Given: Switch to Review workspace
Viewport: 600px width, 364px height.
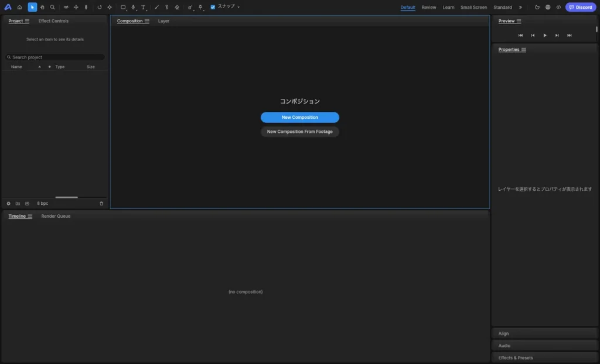Looking at the screenshot, I should tap(428, 7).
